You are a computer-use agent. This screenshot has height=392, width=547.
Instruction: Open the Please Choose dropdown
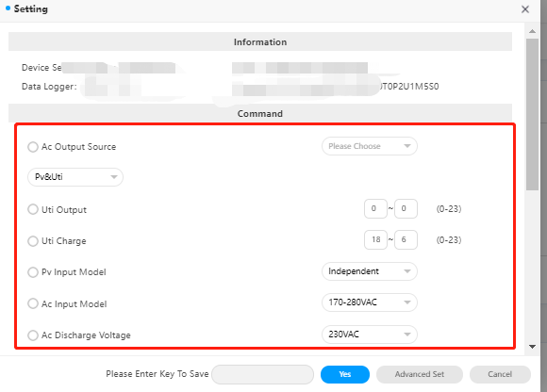click(x=370, y=146)
